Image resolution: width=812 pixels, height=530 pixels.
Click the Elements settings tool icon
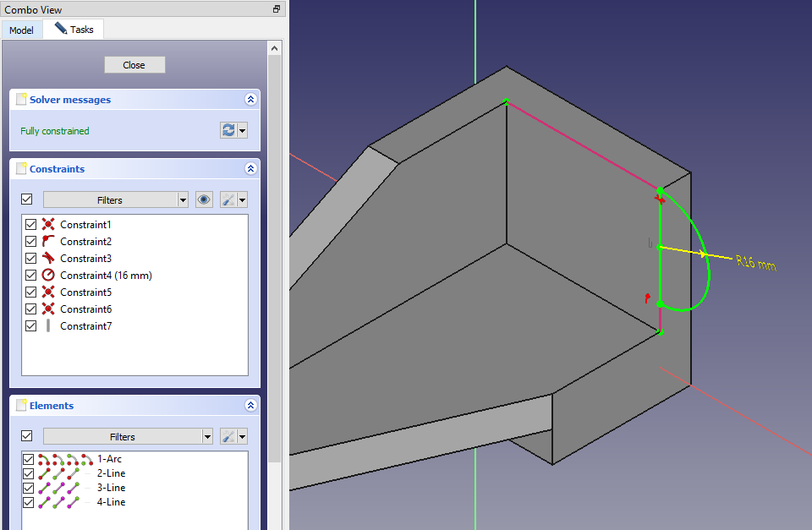[x=228, y=437]
